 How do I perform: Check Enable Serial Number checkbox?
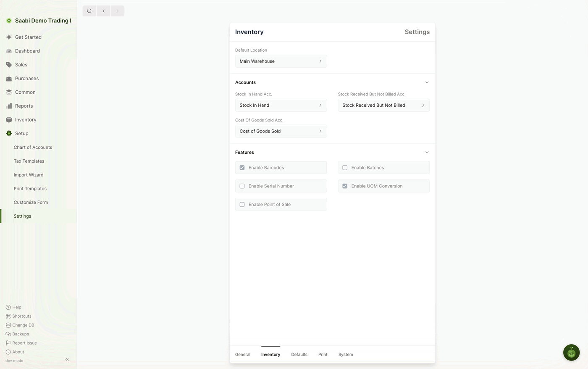(242, 186)
